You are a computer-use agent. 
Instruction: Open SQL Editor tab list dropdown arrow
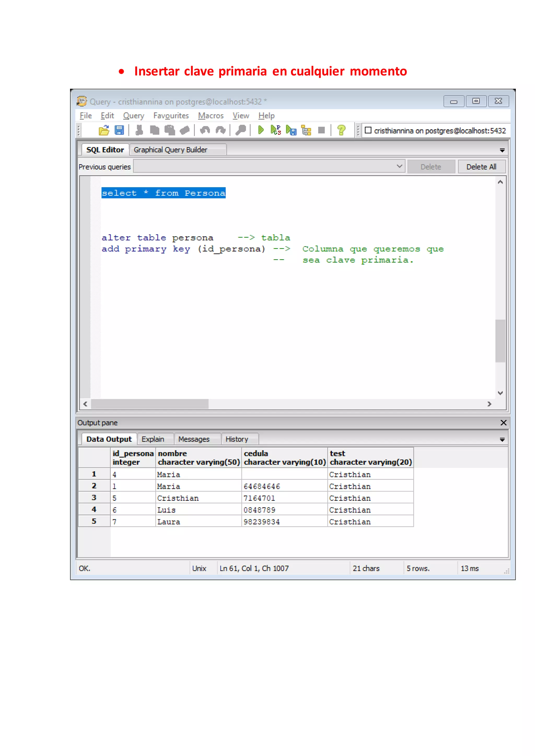coord(502,150)
